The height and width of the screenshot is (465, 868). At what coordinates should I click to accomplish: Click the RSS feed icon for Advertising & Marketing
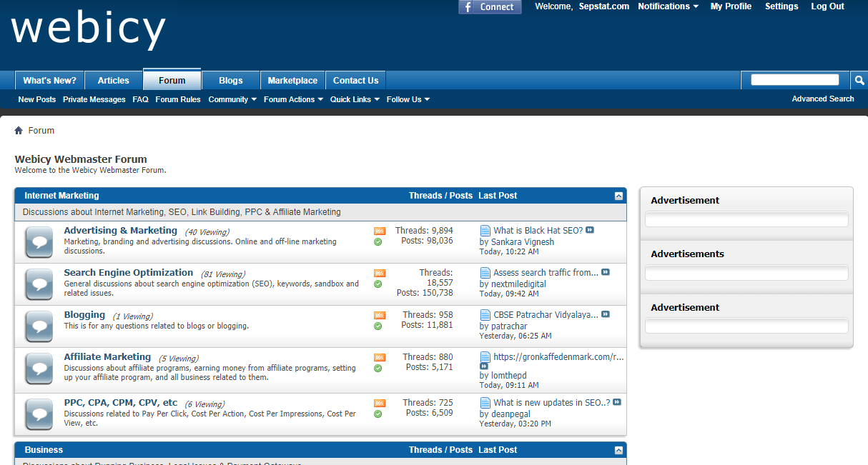pos(379,231)
